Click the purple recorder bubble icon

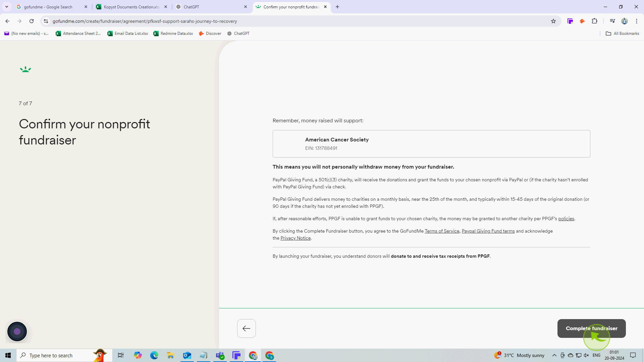(x=17, y=331)
